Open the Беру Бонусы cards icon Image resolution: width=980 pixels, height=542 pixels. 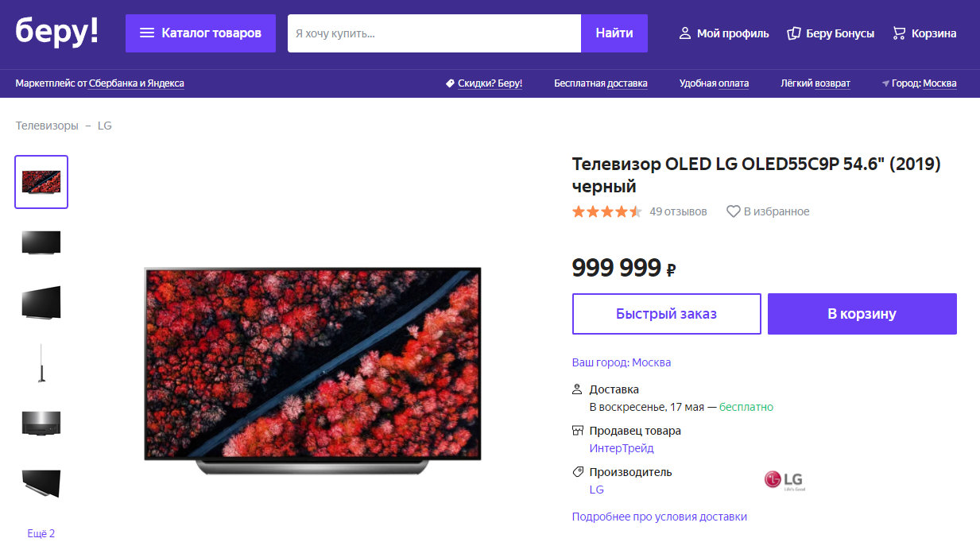point(793,33)
